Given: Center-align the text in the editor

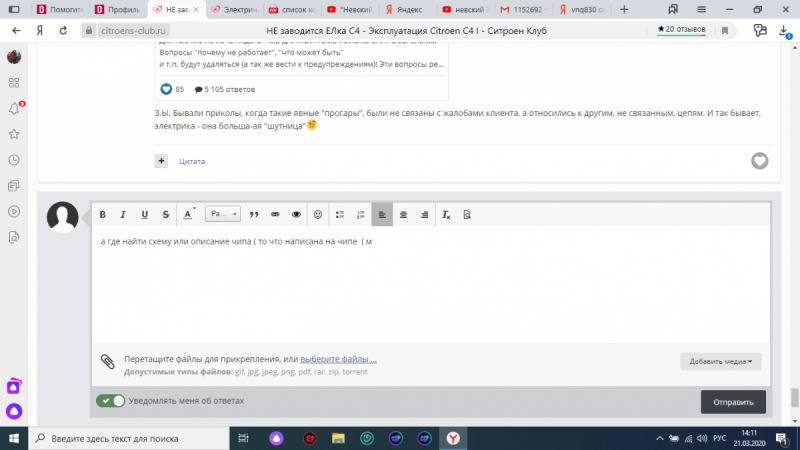Looking at the screenshot, I should point(403,214).
